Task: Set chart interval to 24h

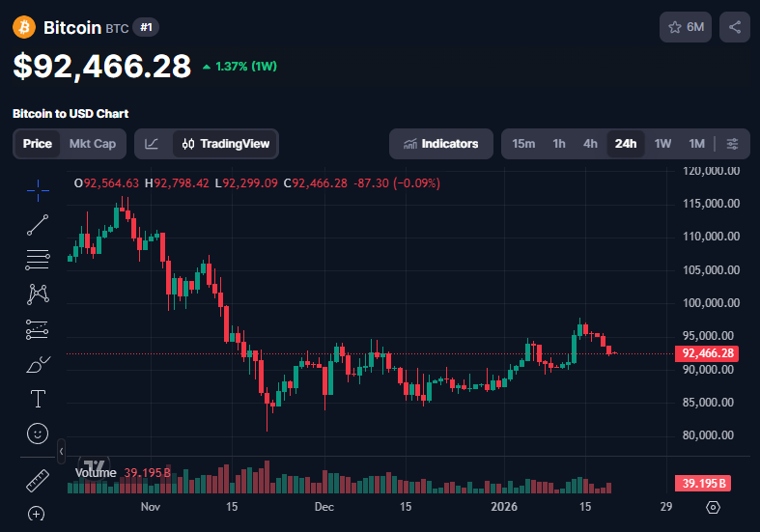Action: pos(626,144)
